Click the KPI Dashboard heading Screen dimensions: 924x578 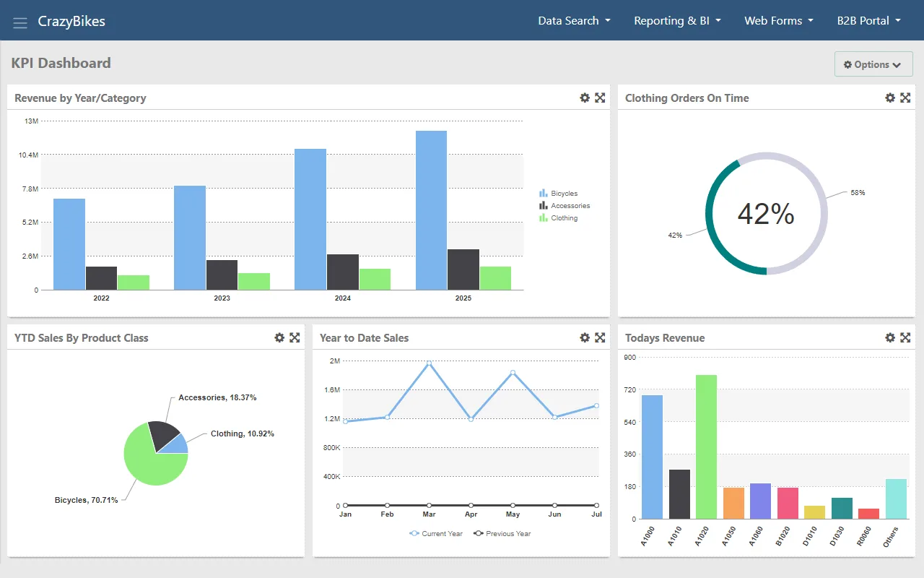[61, 63]
